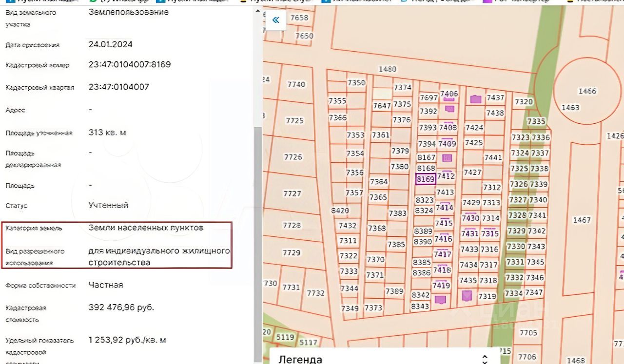The width and height of the screenshot is (624, 364).
Task: Click parcel 7383 on the map
Action: tap(397, 213)
